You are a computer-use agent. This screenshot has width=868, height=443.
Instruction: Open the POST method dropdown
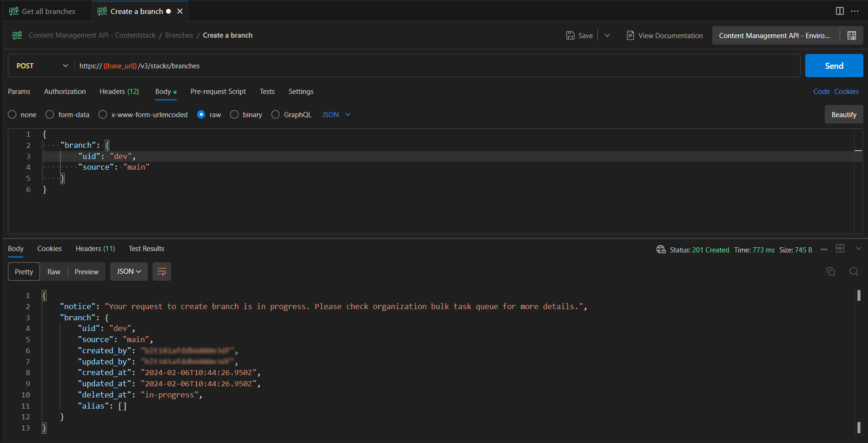tap(42, 66)
